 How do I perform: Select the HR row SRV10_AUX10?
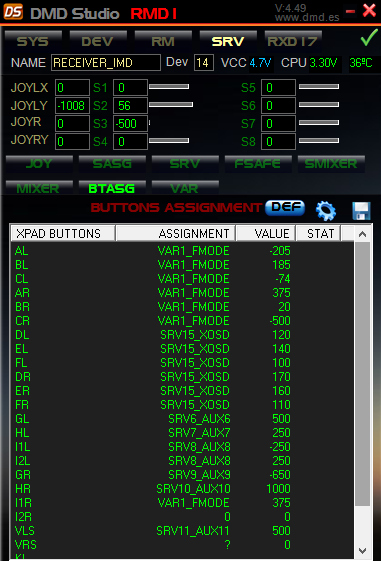[182, 489]
